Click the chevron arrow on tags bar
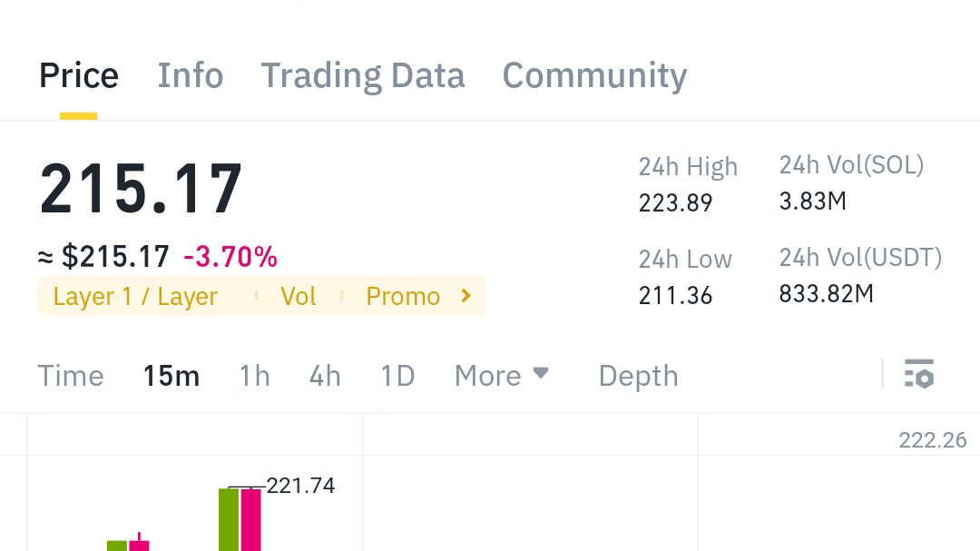The width and height of the screenshot is (980, 551). pos(466,296)
